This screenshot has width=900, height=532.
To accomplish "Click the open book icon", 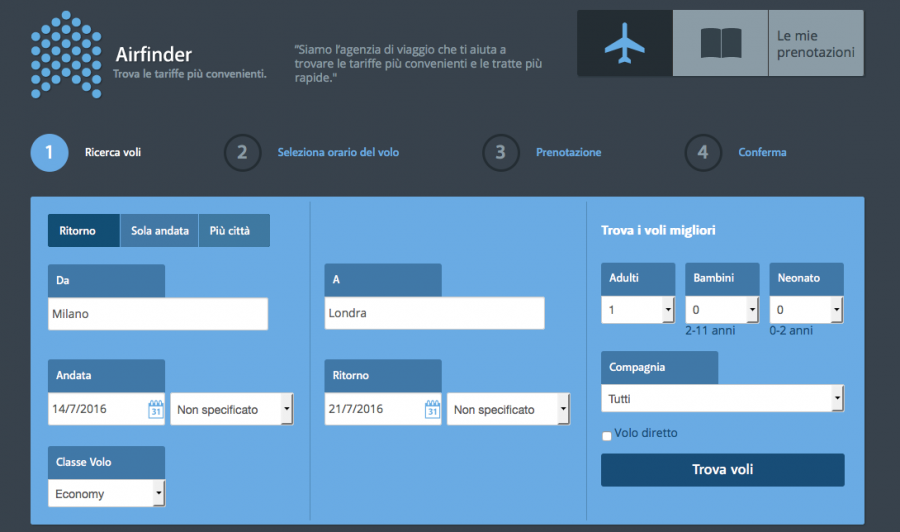I will (721, 43).
